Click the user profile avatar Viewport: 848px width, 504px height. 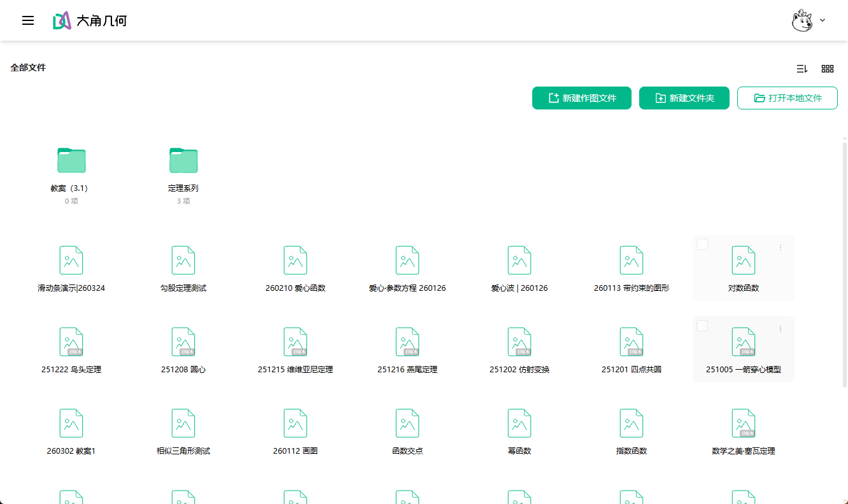(x=802, y=20)
